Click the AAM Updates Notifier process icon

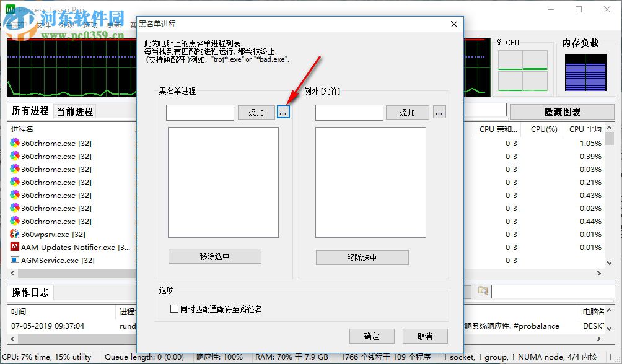pyautogui.click(x=15, y=247)
